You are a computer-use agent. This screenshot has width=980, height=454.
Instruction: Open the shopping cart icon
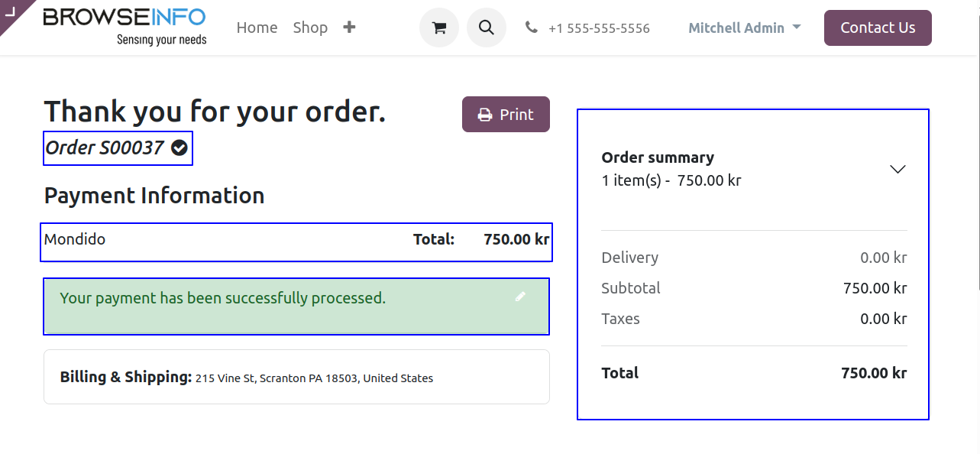pyautogui.click(x=438, y=28)
